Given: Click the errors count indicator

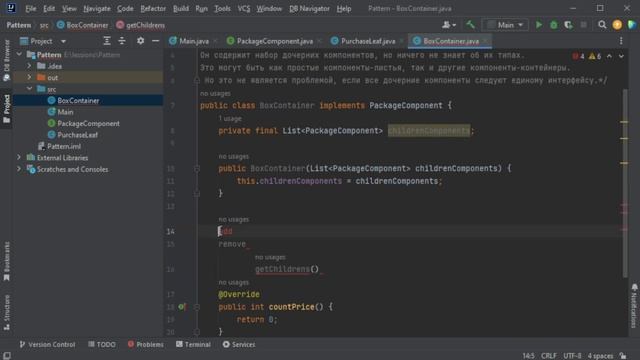Looking at the screenshot, I should (578, 56).
